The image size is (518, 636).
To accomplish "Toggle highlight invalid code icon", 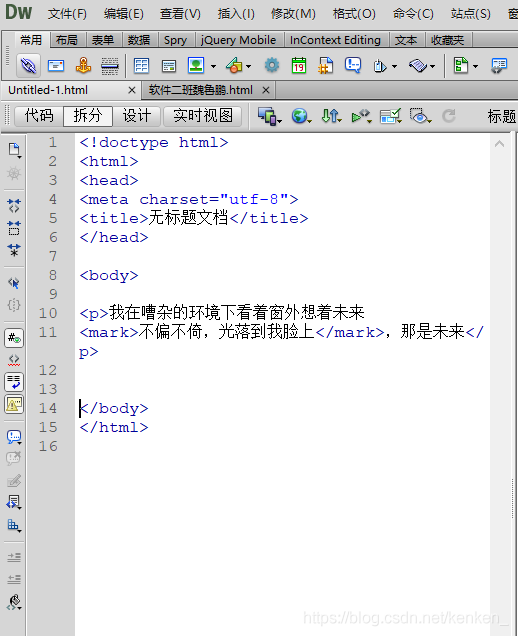I will [14, 360].
